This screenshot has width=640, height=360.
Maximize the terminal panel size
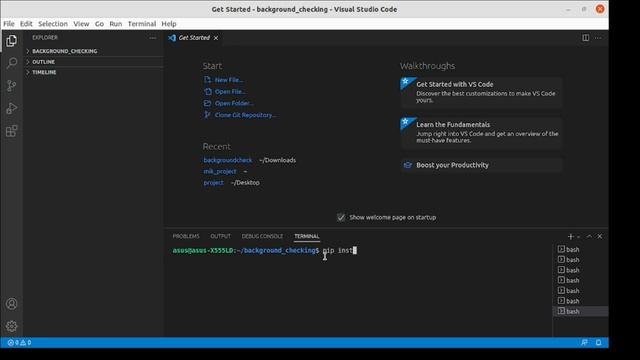pyautogui.click(x=589, y=236)
